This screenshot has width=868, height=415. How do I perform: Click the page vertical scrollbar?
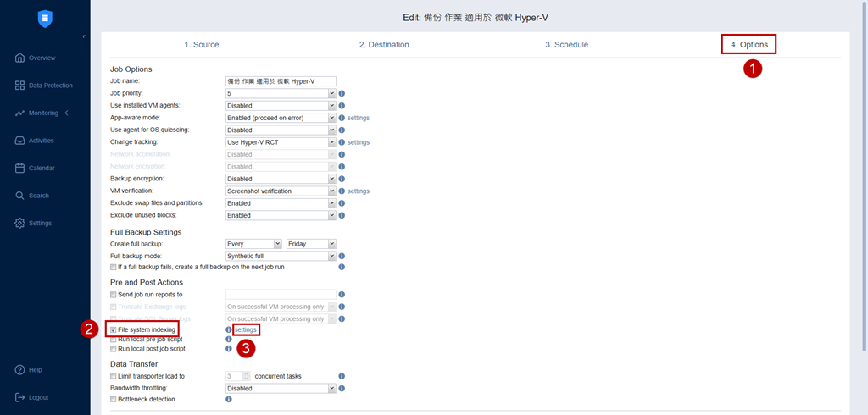(x=865, y=177)
